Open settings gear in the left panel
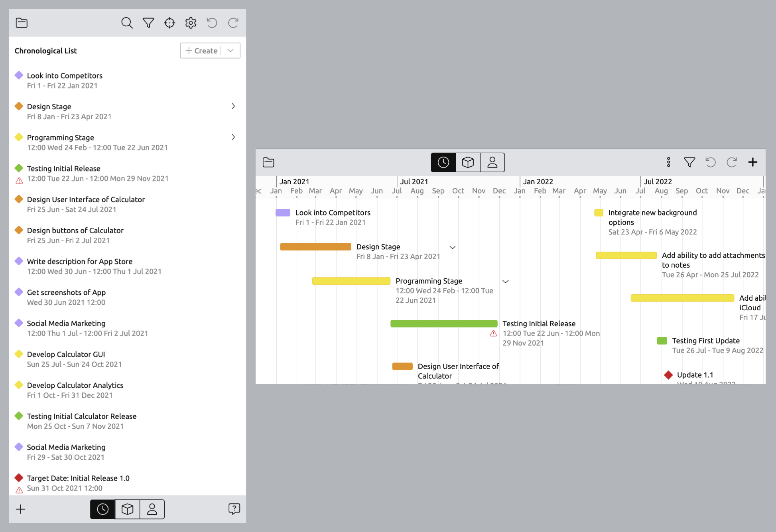This screenshot has width=776, height=532. click(191, 23)
